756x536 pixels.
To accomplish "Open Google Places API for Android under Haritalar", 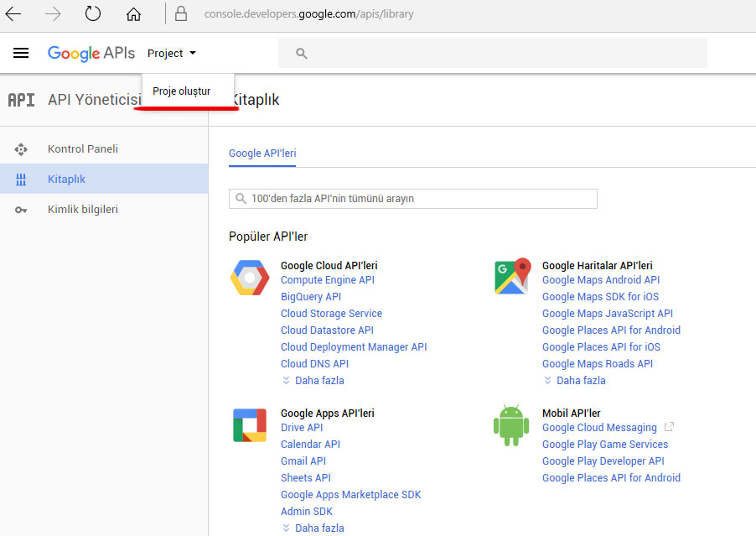I will [611, 330].
